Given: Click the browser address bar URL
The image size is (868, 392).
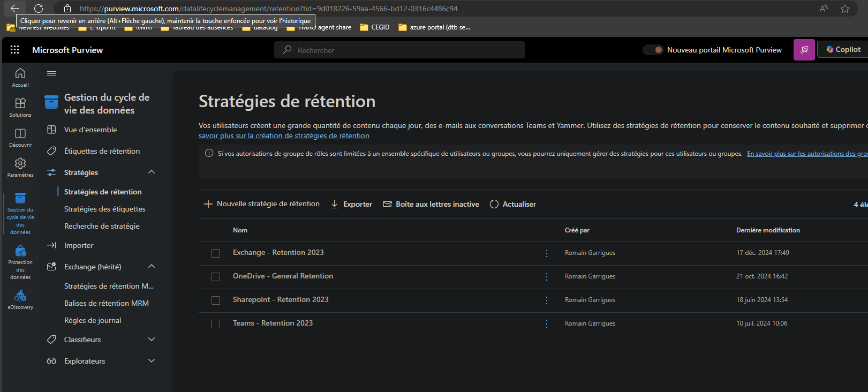Looking at the screenshot, I should (268, 9).
